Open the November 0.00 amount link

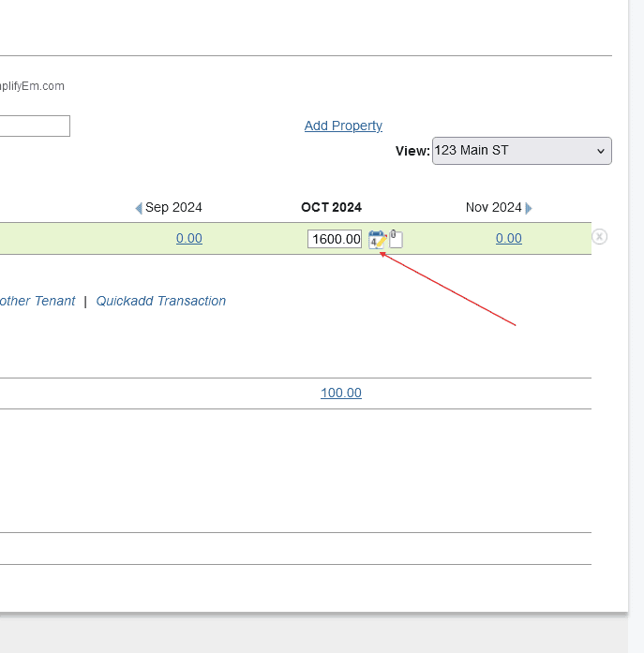509,238
